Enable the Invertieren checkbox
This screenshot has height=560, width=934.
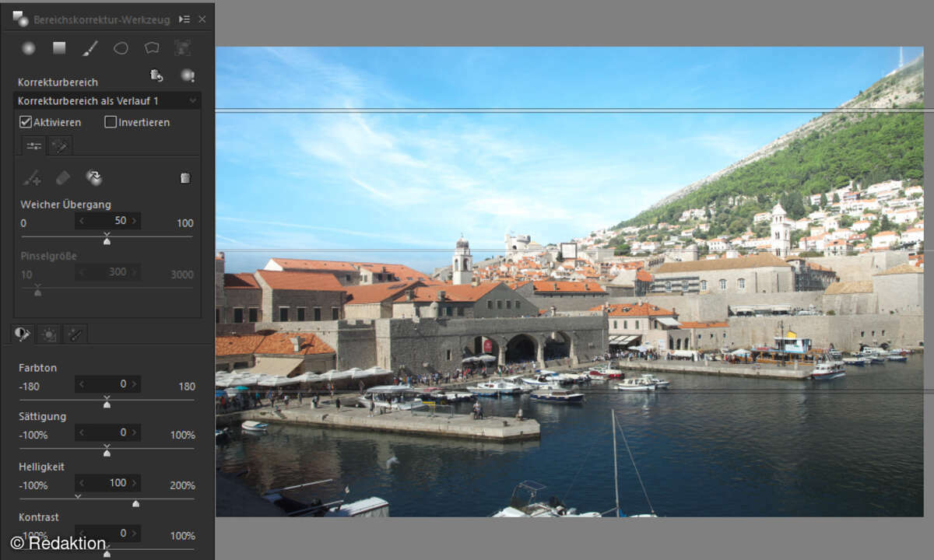click(111, 122)
